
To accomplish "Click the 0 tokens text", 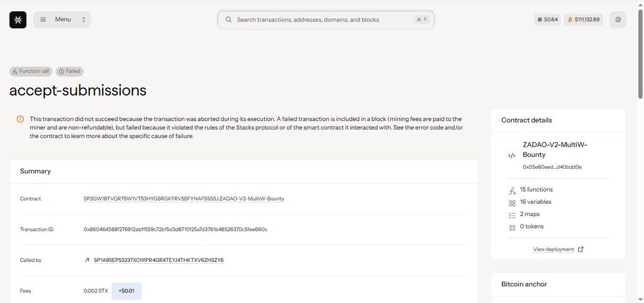I will (532, 227).
